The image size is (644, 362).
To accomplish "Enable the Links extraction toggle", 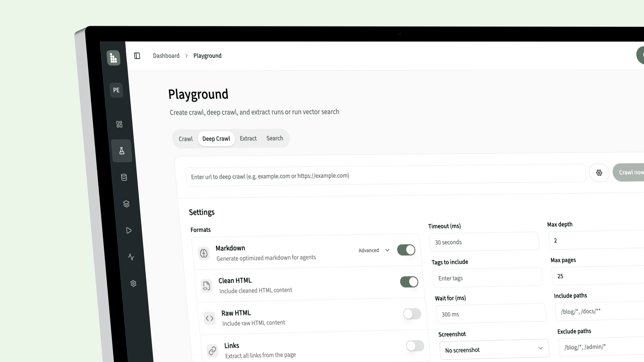I will coord(415,346).
